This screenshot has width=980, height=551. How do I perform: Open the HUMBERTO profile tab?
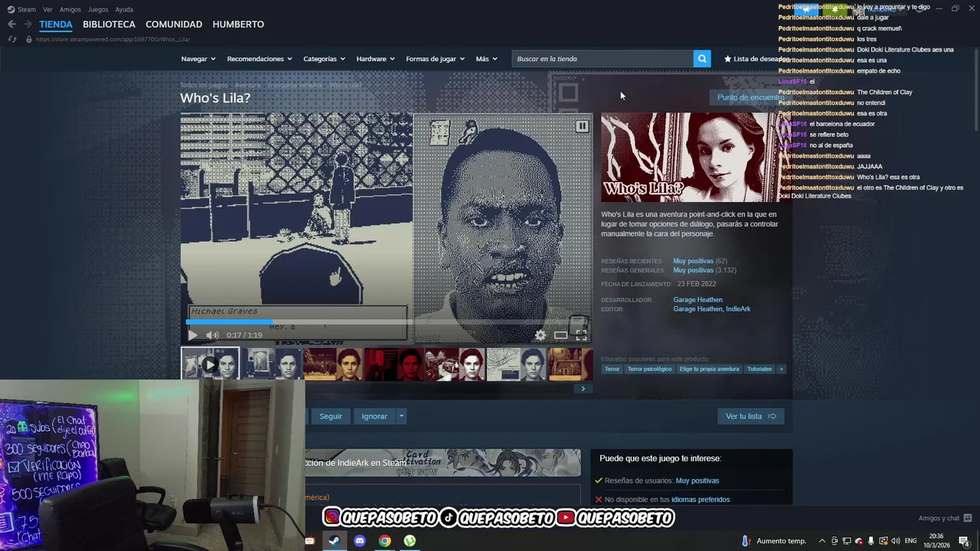pos(238,24)
